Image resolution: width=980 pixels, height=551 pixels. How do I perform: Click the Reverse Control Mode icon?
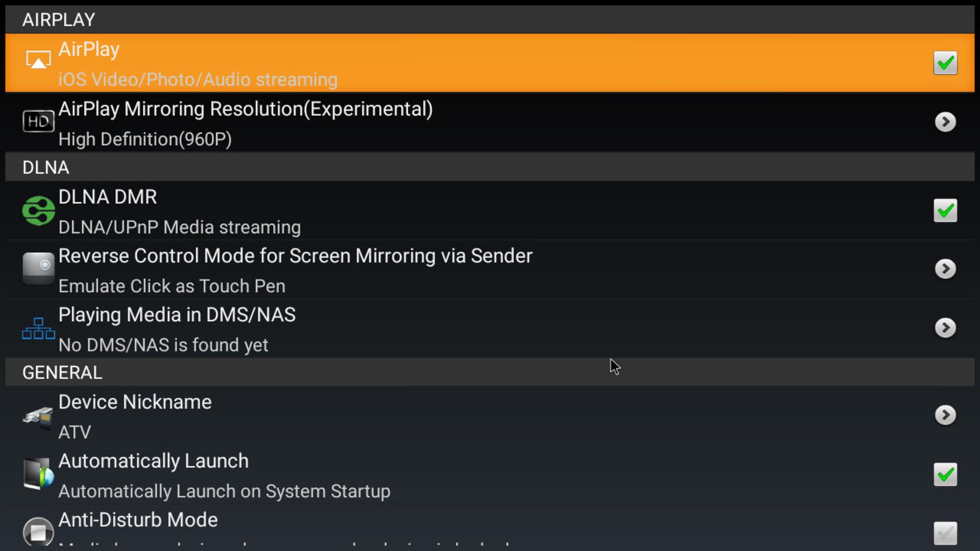pos(38,267)
